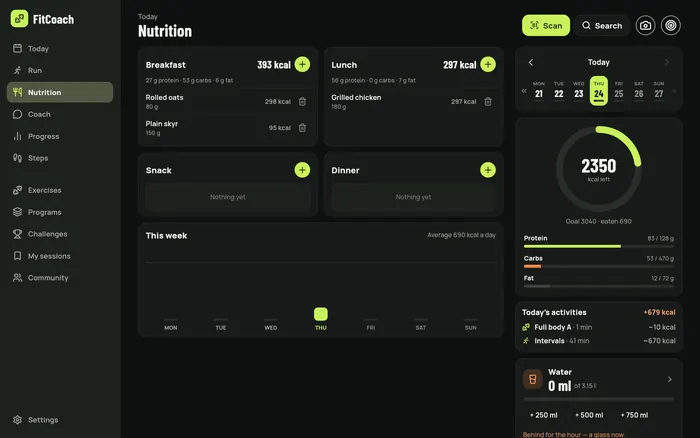Click the +679 kcal activities total

(659, 312)
